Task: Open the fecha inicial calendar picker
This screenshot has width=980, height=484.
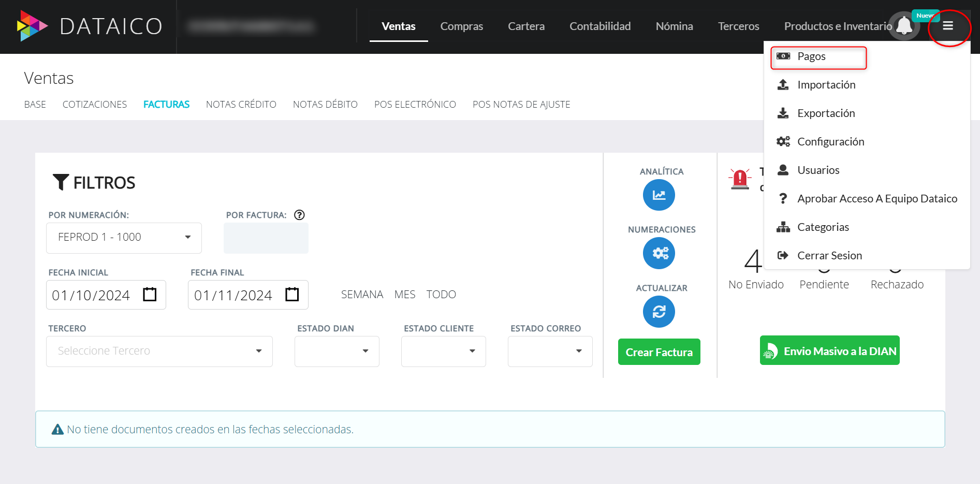Action: [150, 295]
